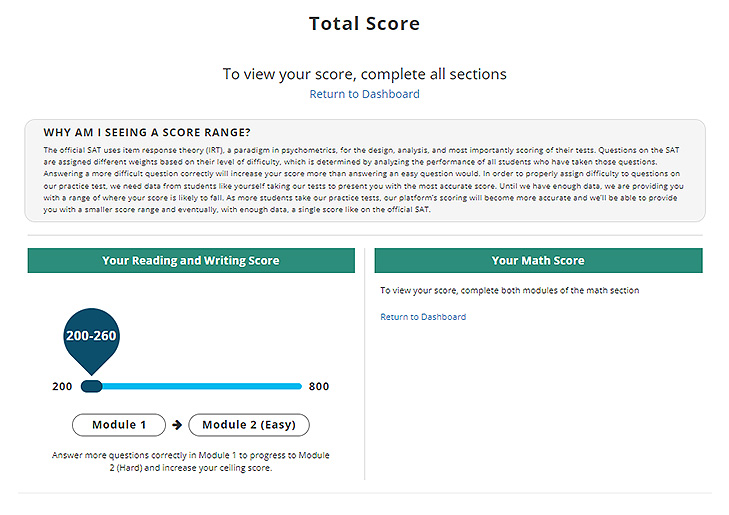The height and width of the screenshot is (515, 729).
Task: Select the Module 1 pill button
Action: coord(119,425)
